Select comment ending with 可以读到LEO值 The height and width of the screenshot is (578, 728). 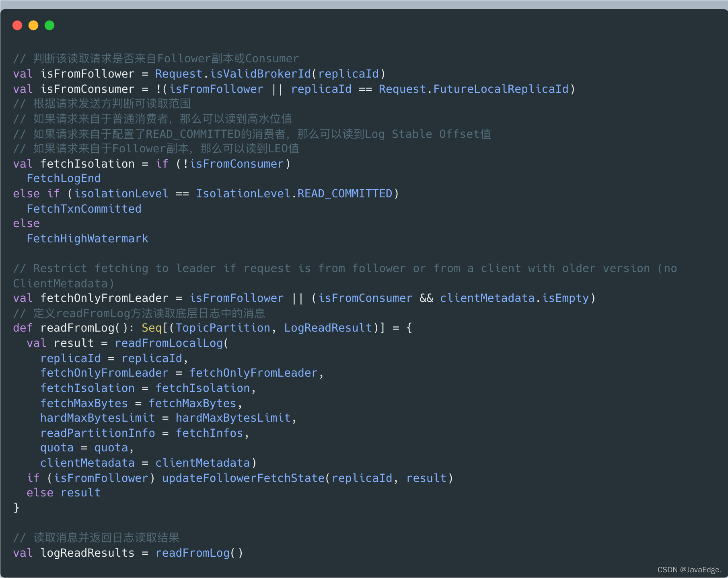[156, 149]
